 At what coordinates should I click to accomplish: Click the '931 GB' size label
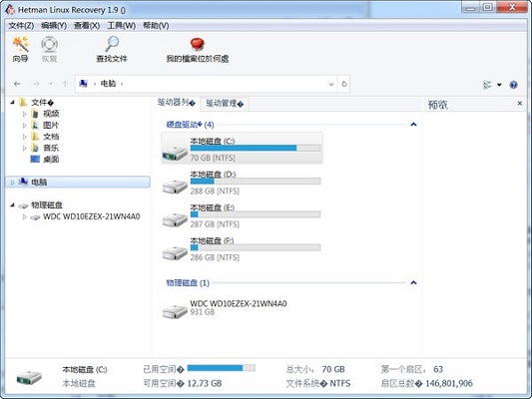pos(203,312)
